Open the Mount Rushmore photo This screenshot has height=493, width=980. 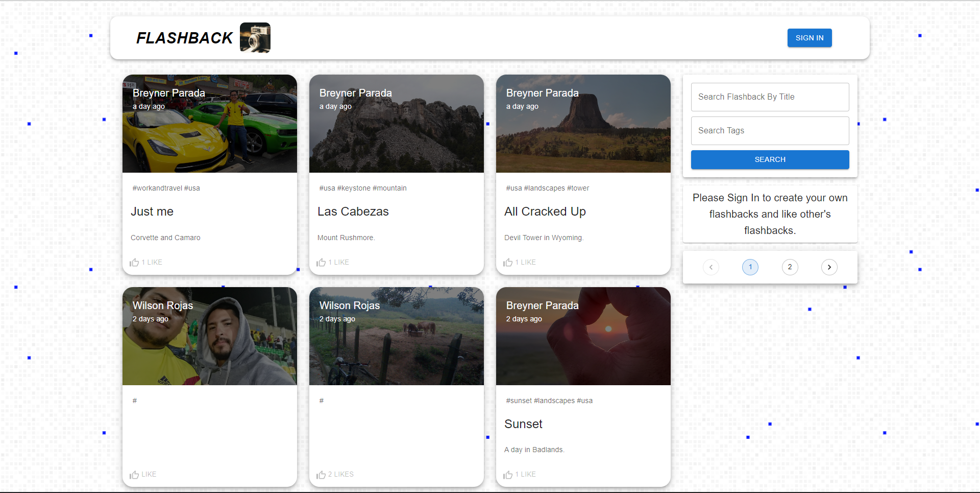click(397, 124)
